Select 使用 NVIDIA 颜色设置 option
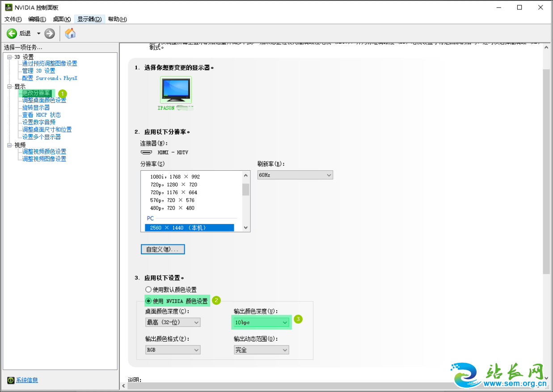Image resolution: width=553 pixels, height=392 pixels. pos(148,300)
